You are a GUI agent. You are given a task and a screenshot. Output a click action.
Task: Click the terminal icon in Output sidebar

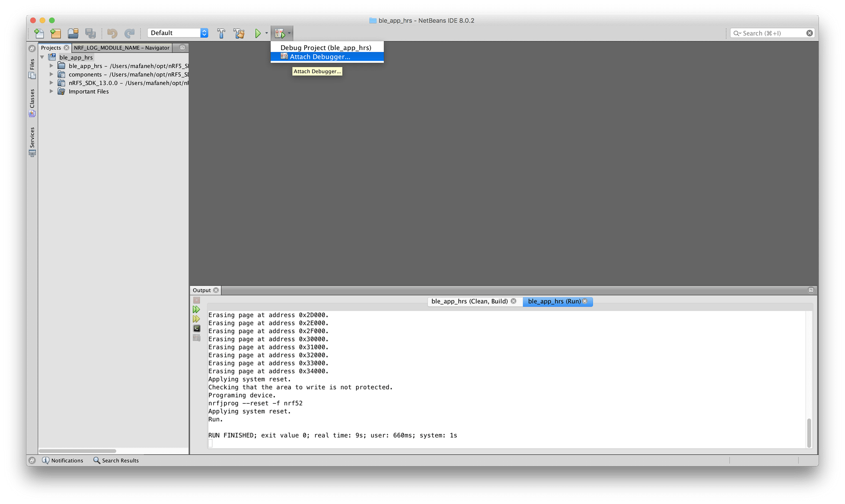[x=197, y=328]
